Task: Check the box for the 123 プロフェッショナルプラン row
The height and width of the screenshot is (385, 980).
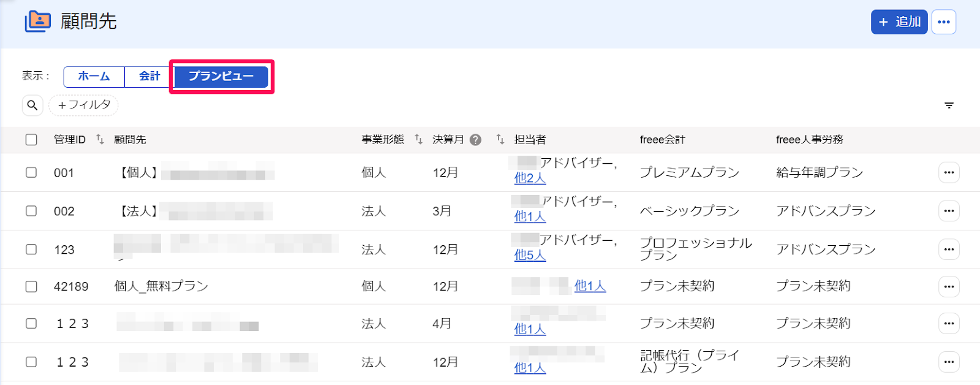Action: pyautogui.click(x=31, y=250)
